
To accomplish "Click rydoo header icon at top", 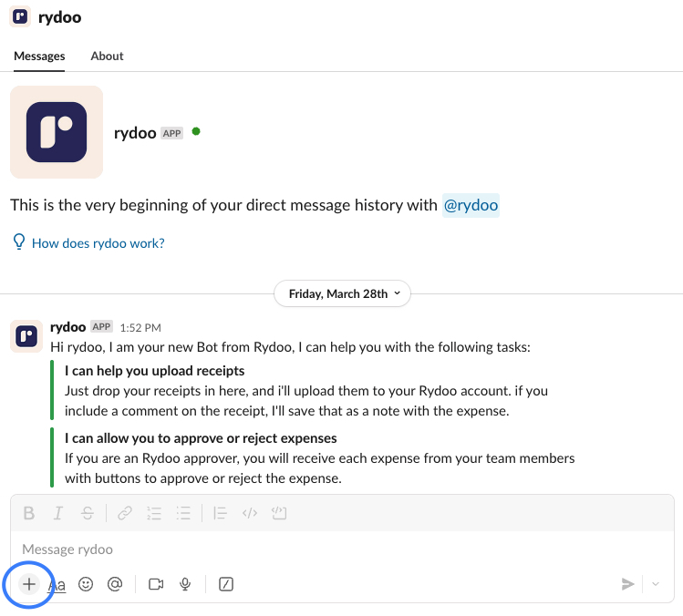I will coord(20,17).
